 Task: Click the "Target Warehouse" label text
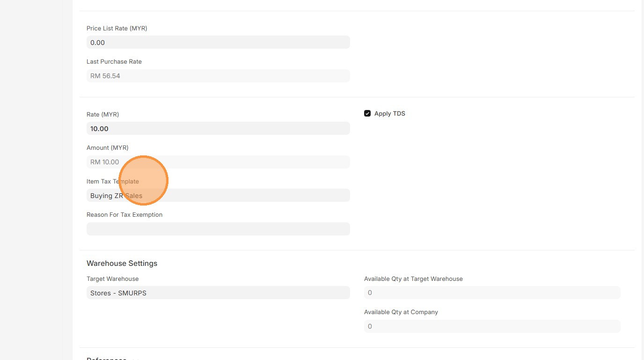[113, 279]
